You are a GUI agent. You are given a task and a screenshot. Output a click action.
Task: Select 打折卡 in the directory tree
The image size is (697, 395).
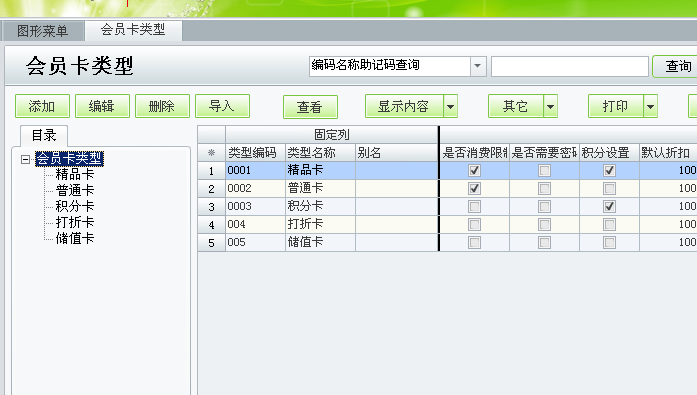click(75, 222)
